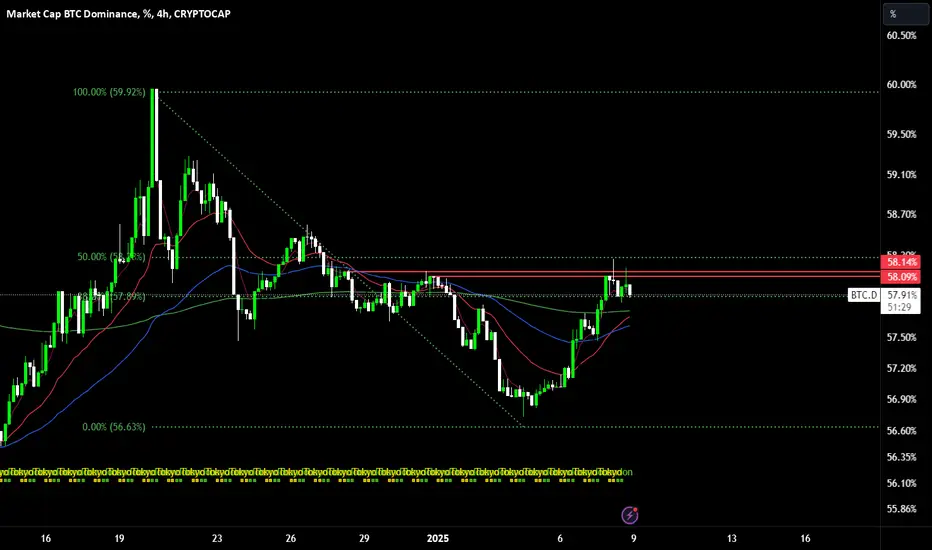Click the 60.00% price axis label
Image resolution: width=932 pixels, height=550 pixels.
click(901, 85)
